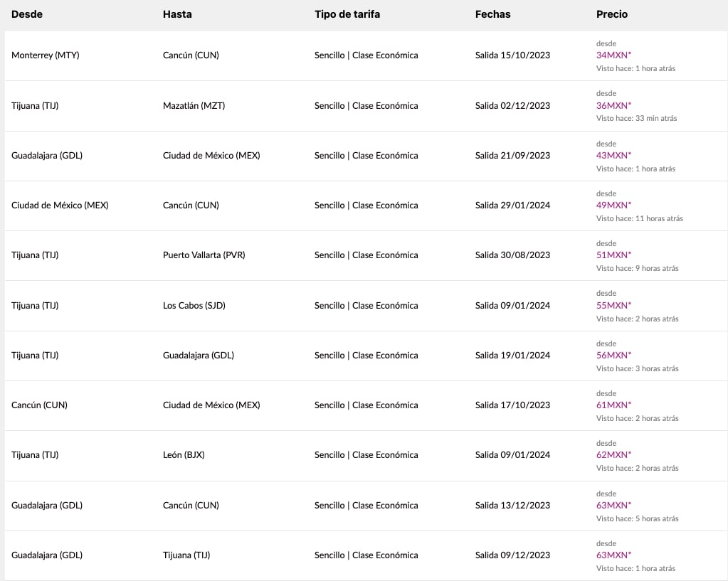Click the León (BJX) destination cell
728x581 pixels.
[184, 455]
